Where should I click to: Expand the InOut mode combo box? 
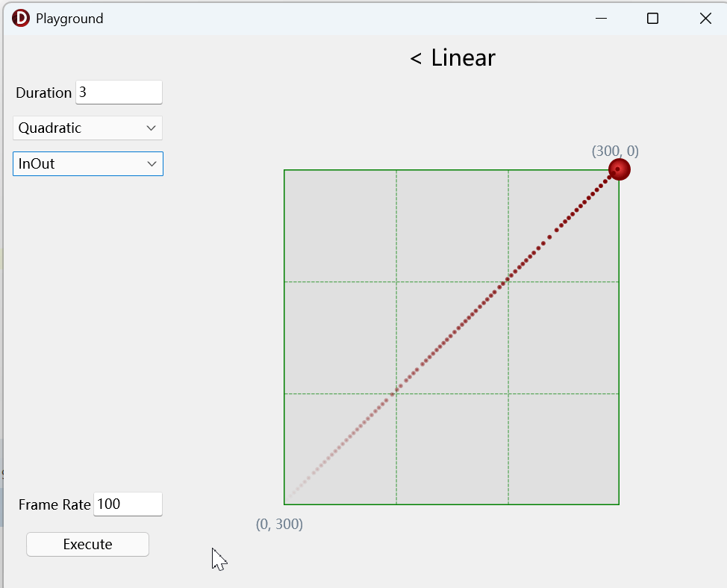[x=87, y=164]
